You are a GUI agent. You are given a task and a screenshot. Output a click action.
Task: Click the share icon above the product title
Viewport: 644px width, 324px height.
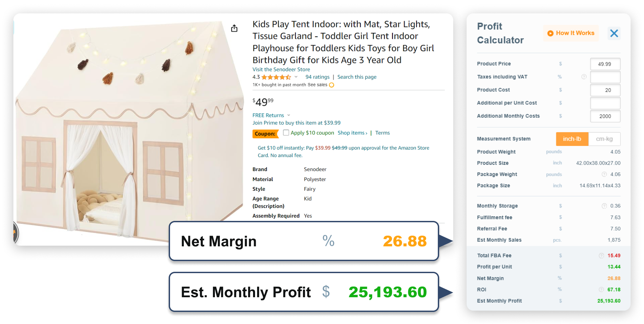coord(234,28)
